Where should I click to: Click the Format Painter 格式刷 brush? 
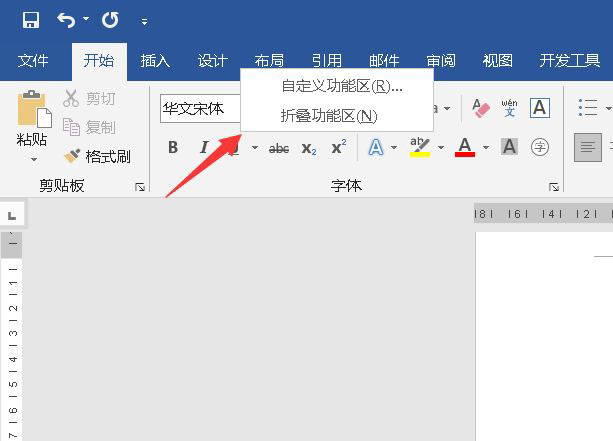(x=97, y=156)
